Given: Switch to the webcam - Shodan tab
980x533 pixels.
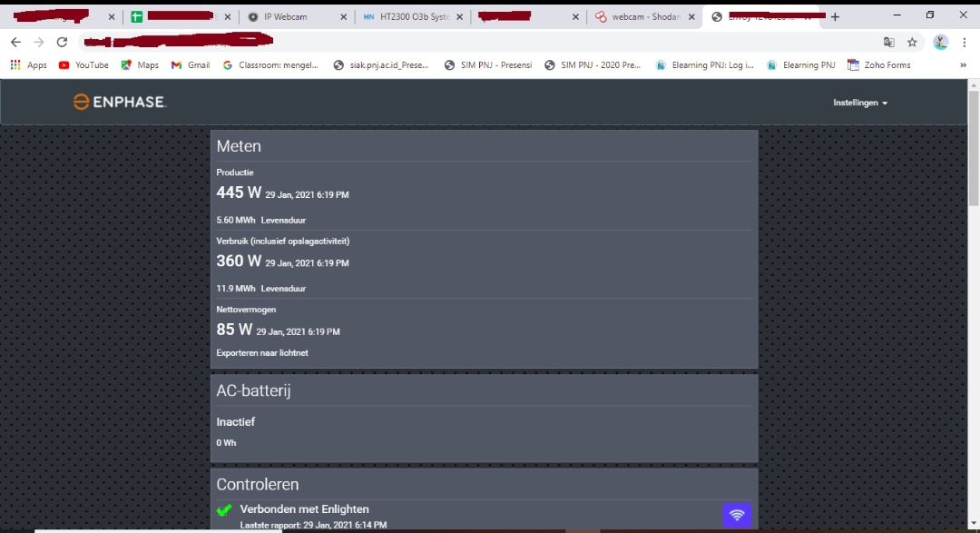Looking at the screenshot, I should click(x=641, y=16).
